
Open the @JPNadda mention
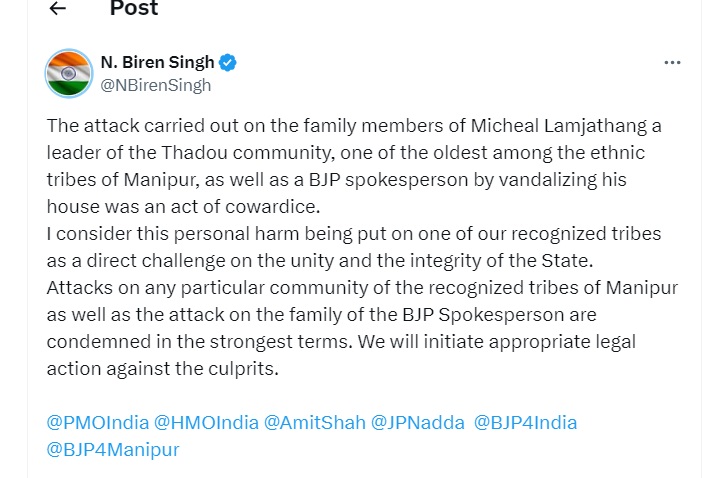417,423
